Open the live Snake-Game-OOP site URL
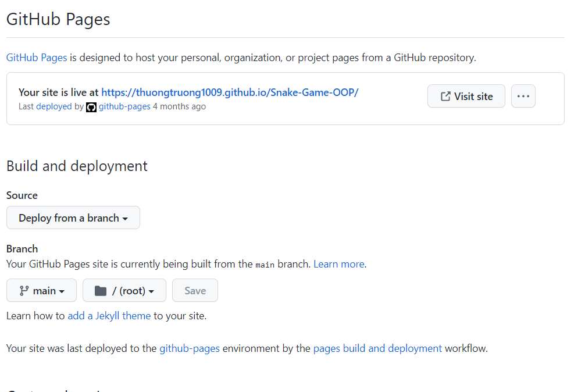This screenshot has width=585, height=392. [x=230, y=92]
